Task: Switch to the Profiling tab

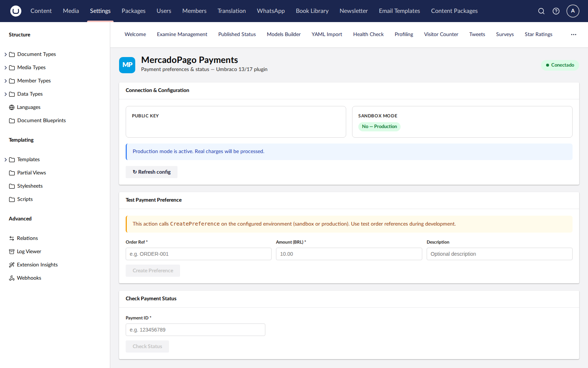Action: (x=404, y=35)
